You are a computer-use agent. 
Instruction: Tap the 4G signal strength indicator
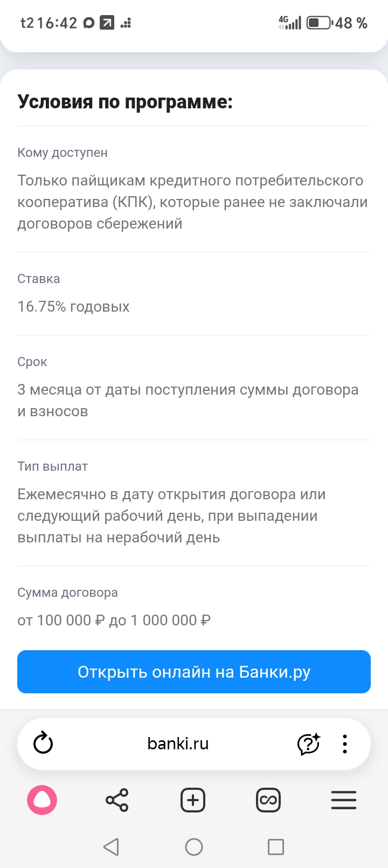[289, 23]
